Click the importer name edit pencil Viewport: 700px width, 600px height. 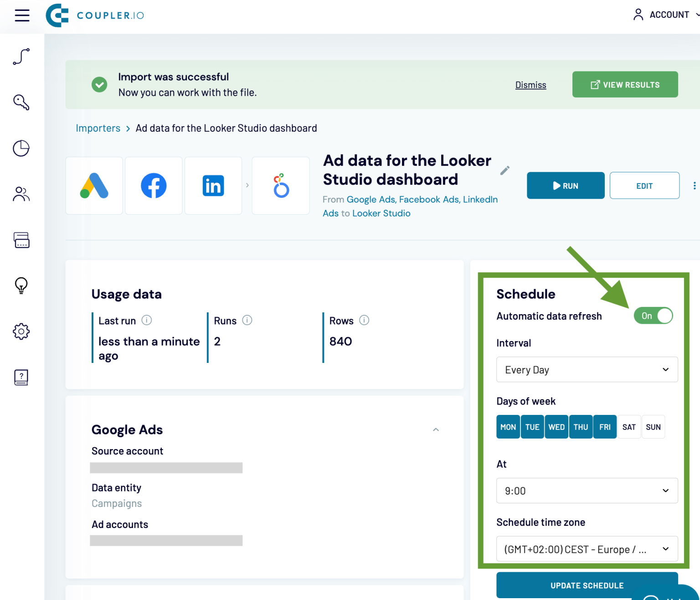[505, 170]
